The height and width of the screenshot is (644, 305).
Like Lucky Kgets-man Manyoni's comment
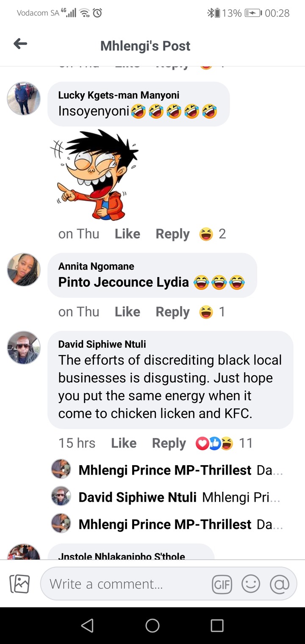point(127,234)
